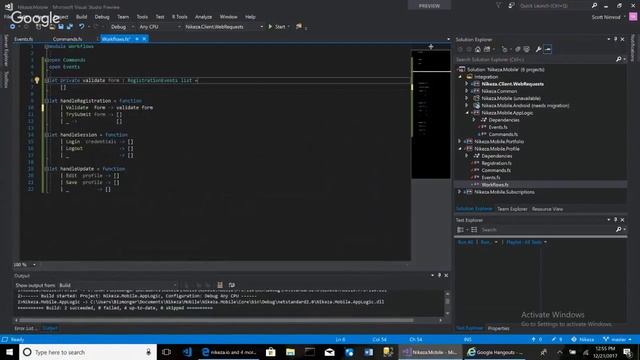Click Run All in Test Explorer
This screenshot has height=360, width=640.
(x=465, y=242)
